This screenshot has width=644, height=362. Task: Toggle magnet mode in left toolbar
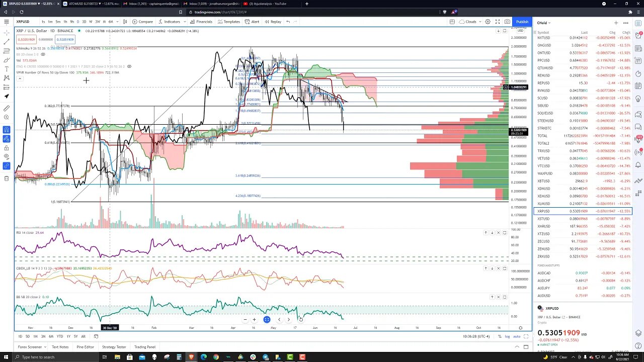point(6,129)
